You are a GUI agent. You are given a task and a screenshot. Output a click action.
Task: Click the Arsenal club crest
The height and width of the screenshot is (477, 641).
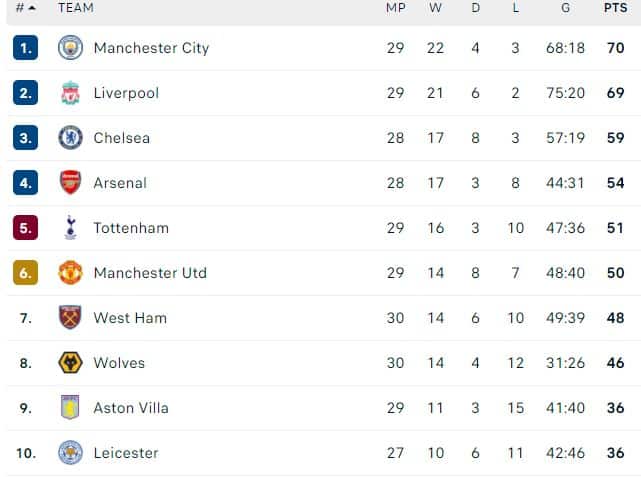tap(70, 182)
